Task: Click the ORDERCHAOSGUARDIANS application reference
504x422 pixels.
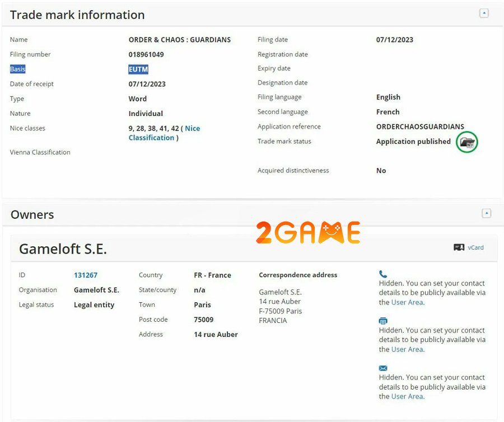Action: [420, 126]
